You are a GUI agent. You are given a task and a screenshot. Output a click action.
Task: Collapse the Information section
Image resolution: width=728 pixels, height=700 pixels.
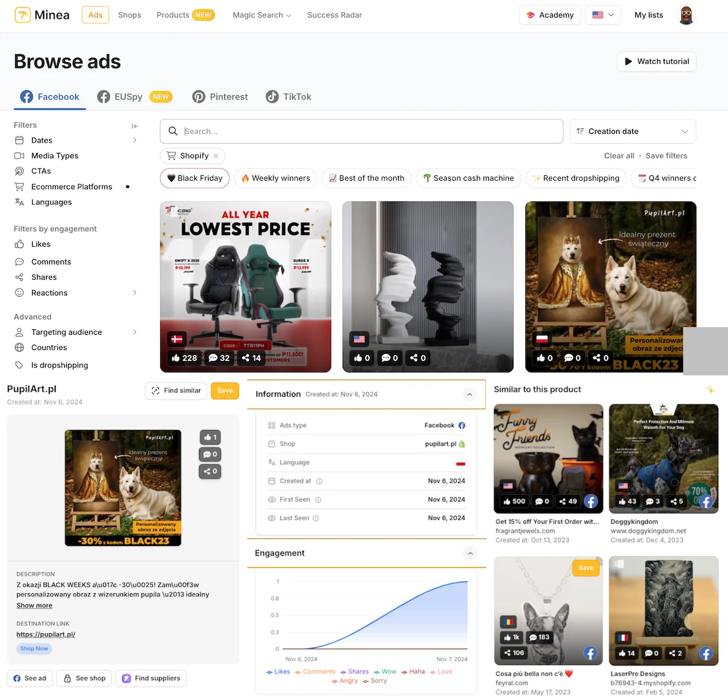[470, 394]
